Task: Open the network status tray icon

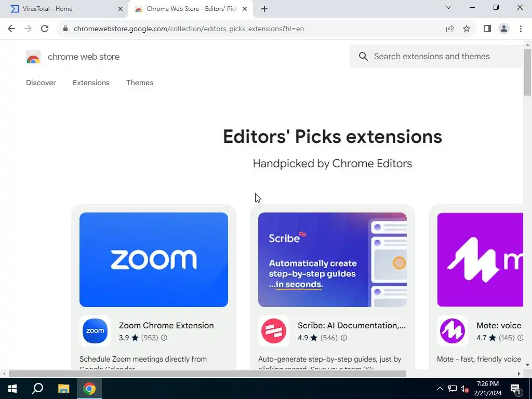Action: pos(453,389)
